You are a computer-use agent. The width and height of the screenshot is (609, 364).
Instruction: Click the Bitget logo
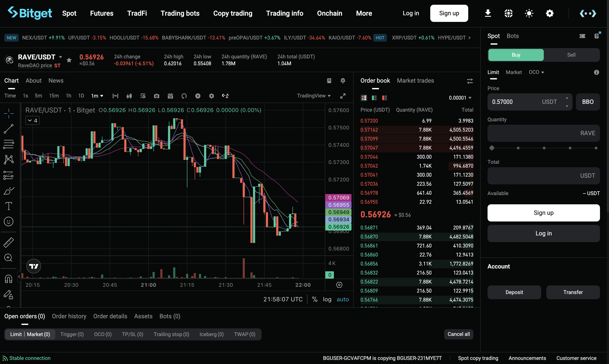(30, 13)
